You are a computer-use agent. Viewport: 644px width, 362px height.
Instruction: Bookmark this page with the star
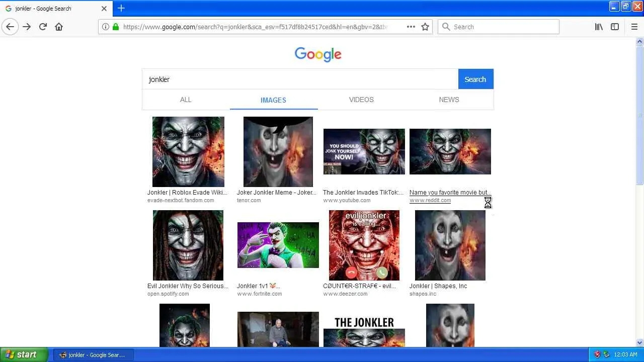pos(425,27)
